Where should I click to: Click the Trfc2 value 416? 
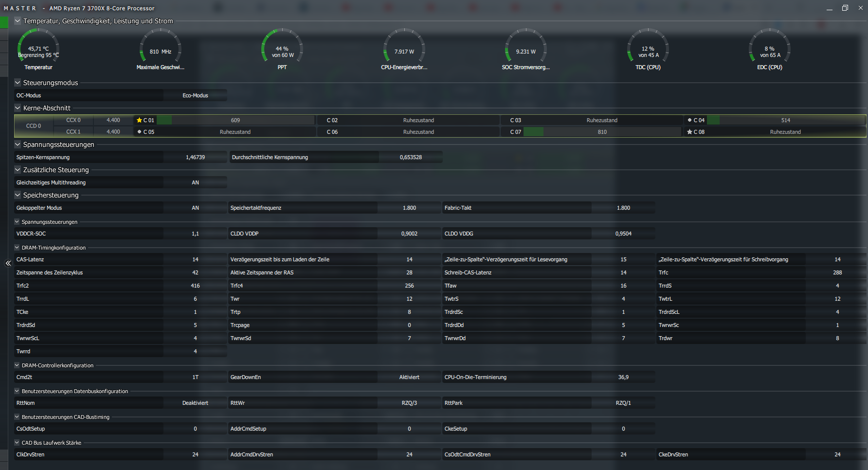coord(195,286)
